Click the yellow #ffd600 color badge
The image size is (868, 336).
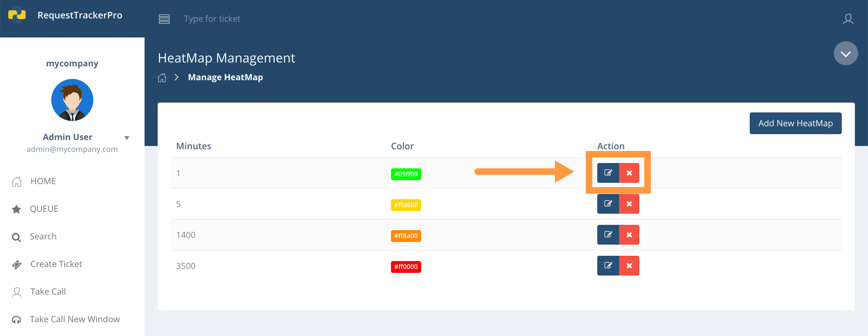tap(406, 205)
